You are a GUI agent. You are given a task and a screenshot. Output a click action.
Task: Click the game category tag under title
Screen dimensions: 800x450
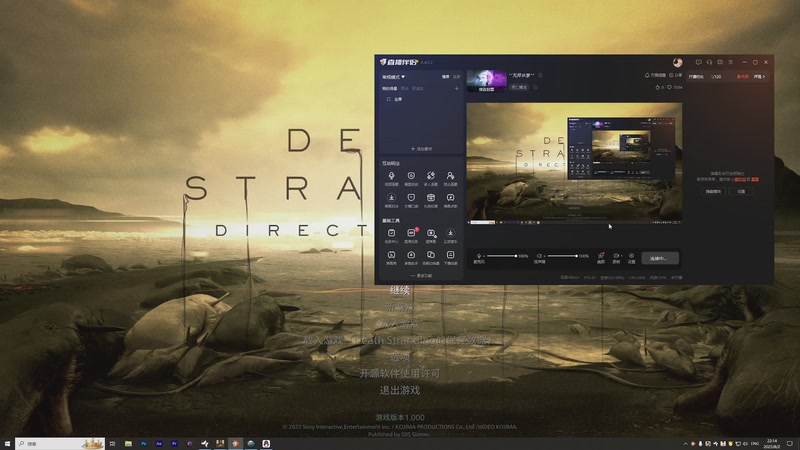519,87
